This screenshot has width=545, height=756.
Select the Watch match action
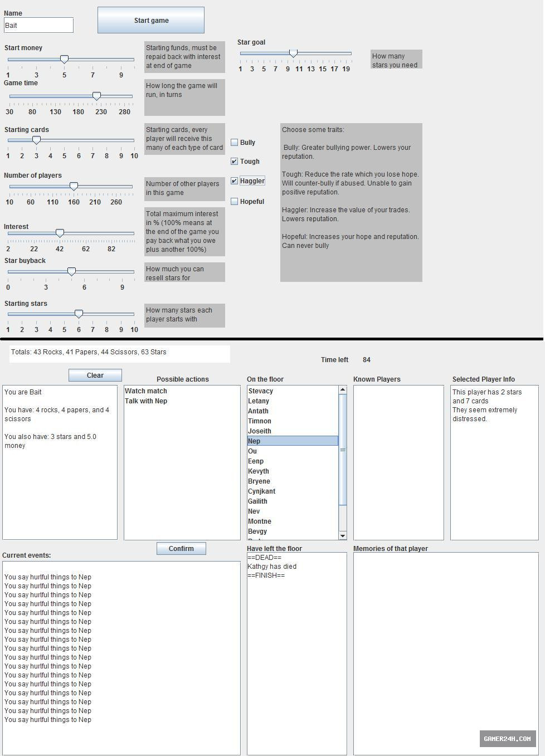(x=182, y=391)
